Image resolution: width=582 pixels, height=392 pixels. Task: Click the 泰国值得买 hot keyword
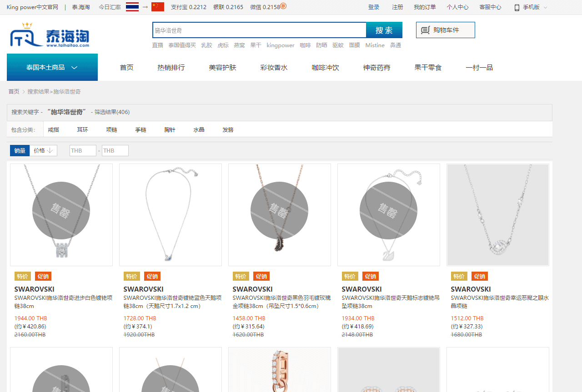pos(182,45)
